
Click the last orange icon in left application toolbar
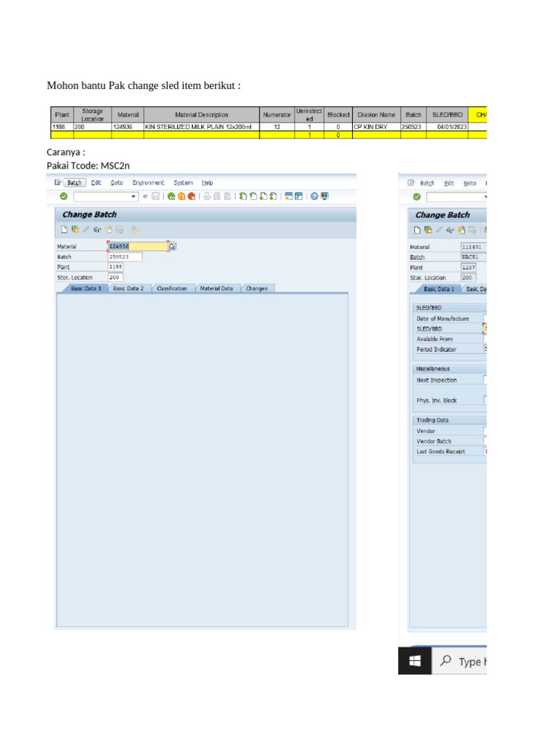pos(135,230)
